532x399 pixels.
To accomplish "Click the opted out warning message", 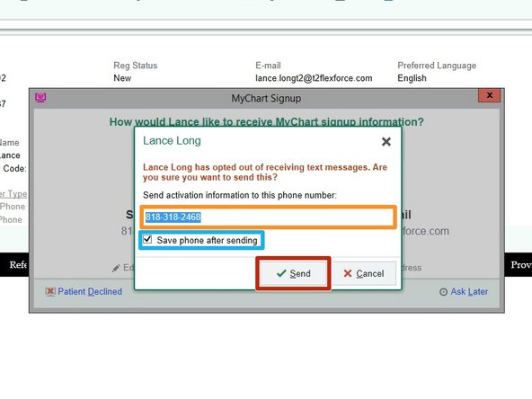I will pos(265,172).
